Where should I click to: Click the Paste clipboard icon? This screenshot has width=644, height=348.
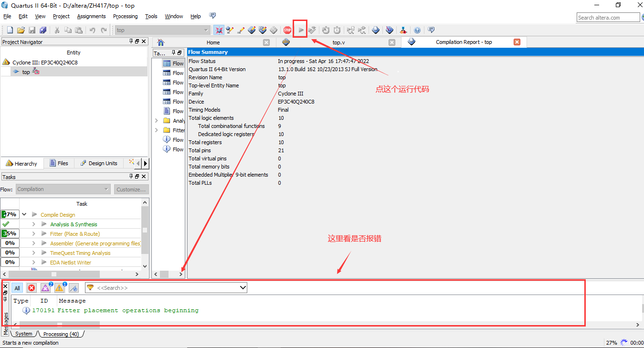pyautogui.click(x=79, y=30)
